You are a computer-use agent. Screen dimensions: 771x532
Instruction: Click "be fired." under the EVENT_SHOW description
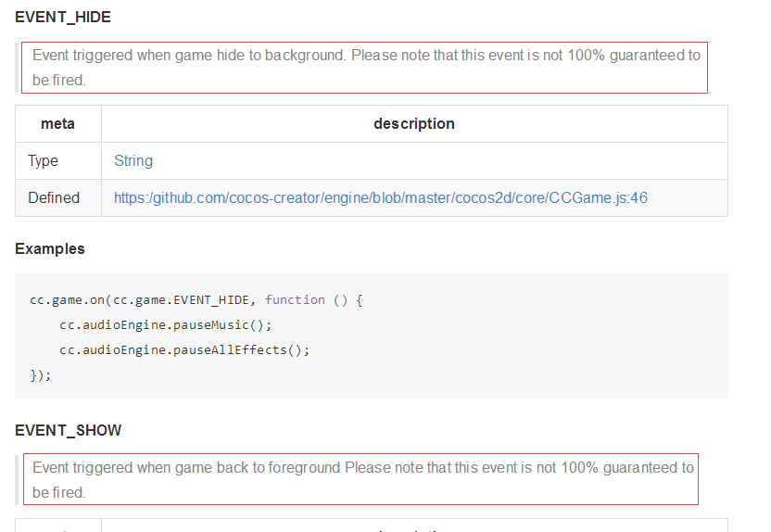coord(58,492)
